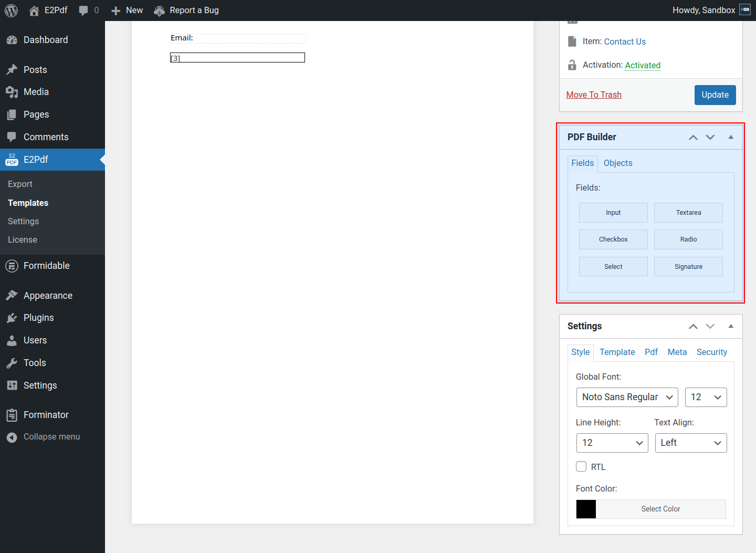Viewport: 756px width, 553px height.
Task: Switch to the Objects tab
Action: click(617, 163)
